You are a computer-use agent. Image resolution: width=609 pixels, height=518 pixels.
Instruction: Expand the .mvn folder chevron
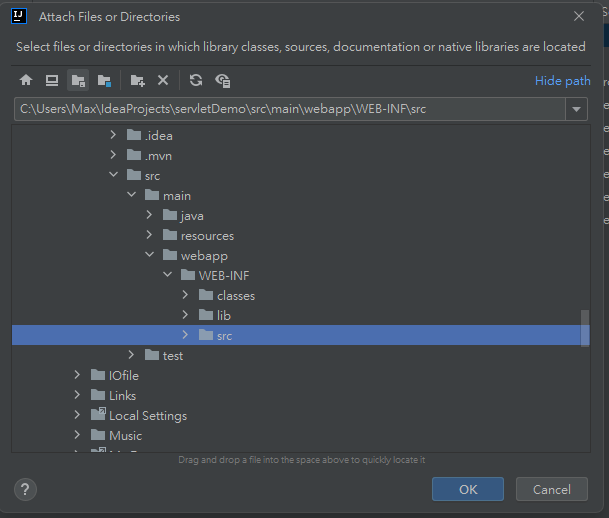click(113, 155)
